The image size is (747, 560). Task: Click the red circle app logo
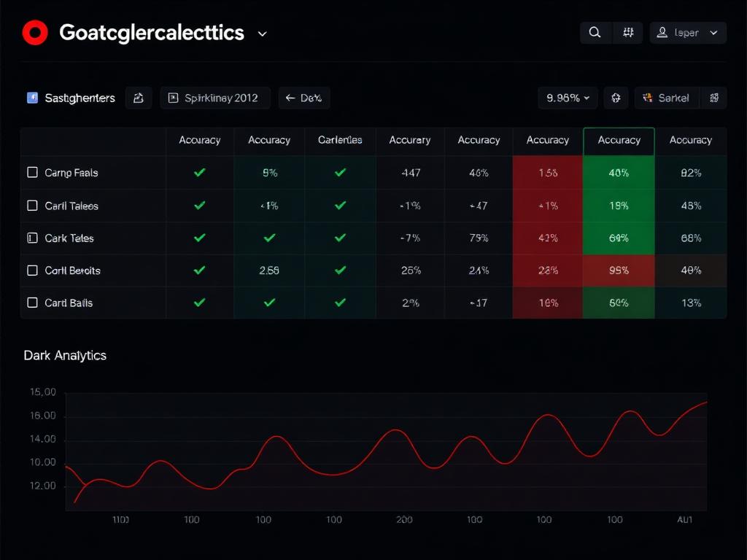click(x=35, y=33)
